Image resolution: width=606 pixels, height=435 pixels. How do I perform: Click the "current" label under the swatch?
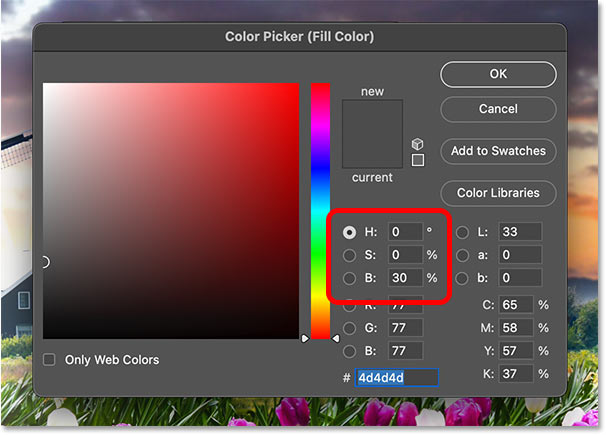(x=372, y=177)
